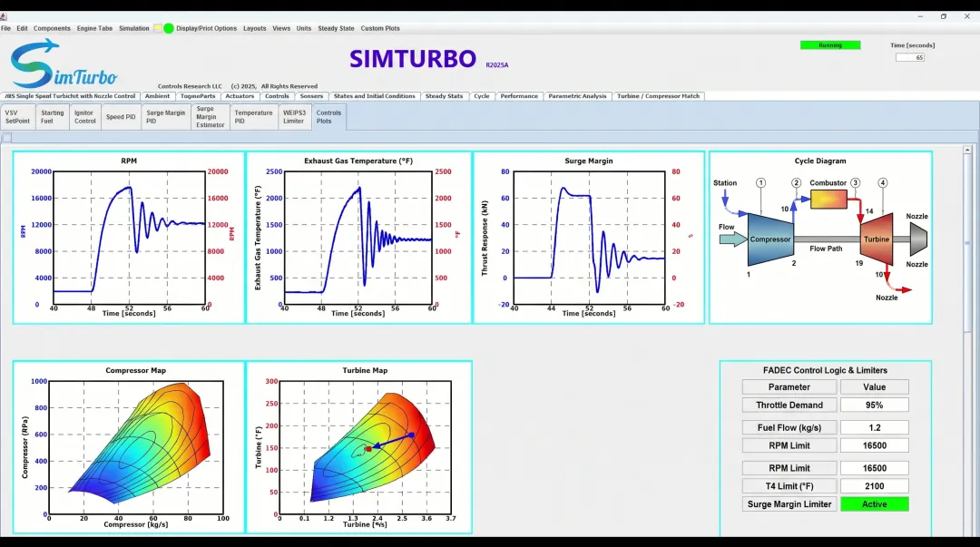Image resolution: width=980 pixels, height=547 pixels.
Task: Click the red operating point on Turbine Map
Action: [368, 449]
